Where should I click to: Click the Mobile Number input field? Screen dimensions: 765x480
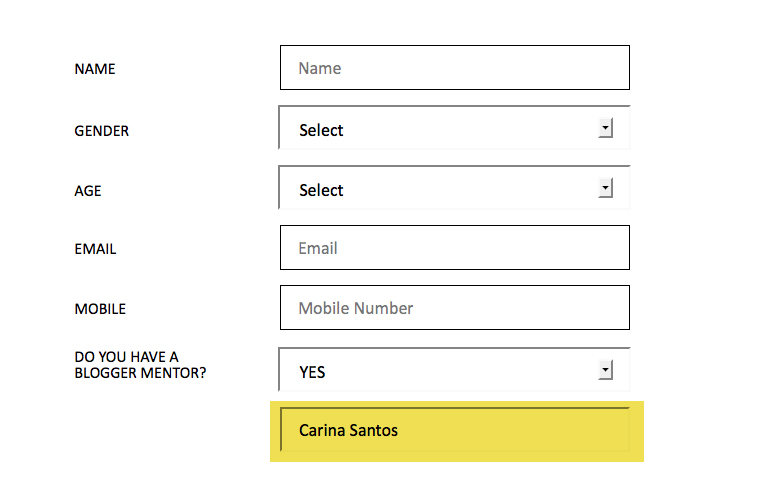(x=454, y=308)
